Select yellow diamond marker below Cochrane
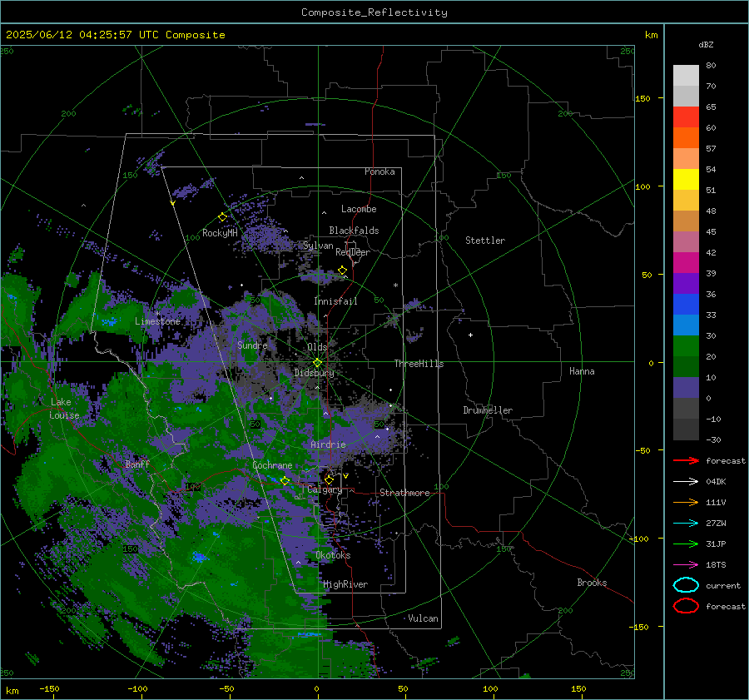This screenshot has height=700, width=749. (285, 480)
